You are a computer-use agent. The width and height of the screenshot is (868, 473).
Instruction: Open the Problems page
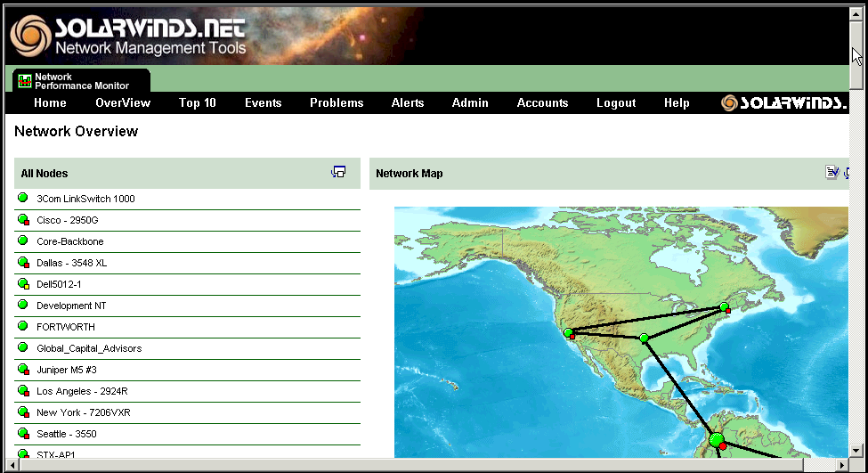(x=337, y=103)
